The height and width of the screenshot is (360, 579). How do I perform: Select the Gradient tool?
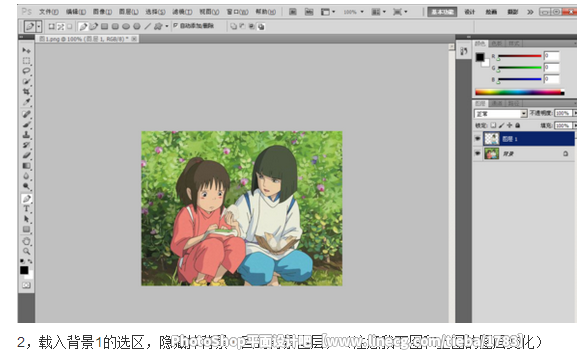26,166
